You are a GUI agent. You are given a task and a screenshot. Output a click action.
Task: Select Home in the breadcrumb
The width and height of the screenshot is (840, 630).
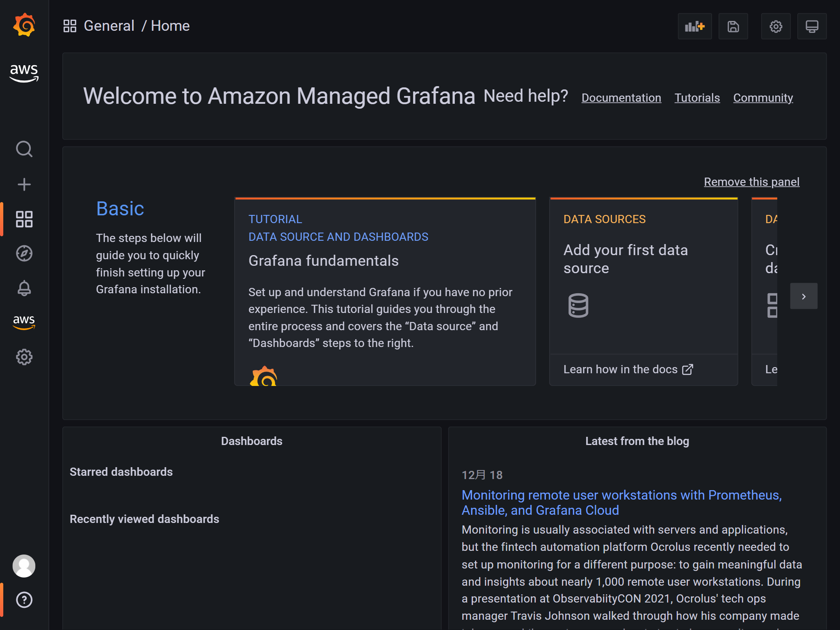coord(170,25)
